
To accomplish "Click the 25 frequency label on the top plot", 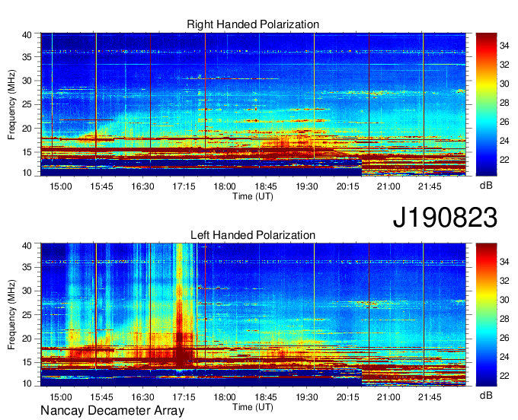I will [x=27, y=104].
